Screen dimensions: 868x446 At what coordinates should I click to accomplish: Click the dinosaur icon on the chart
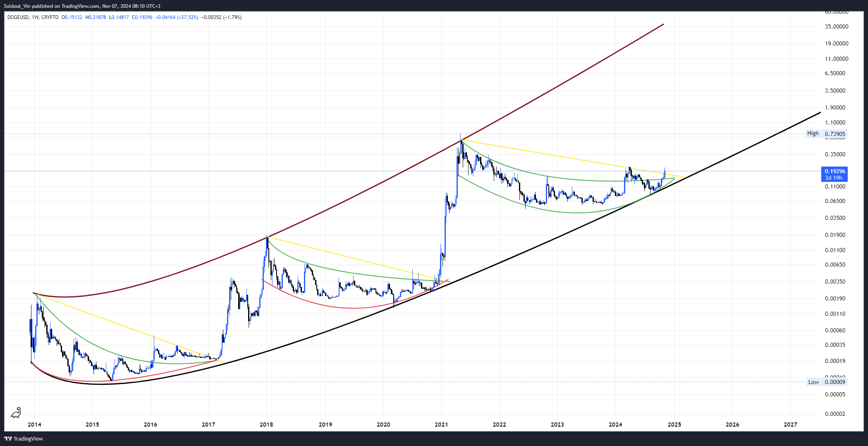[x=16, y=413]
